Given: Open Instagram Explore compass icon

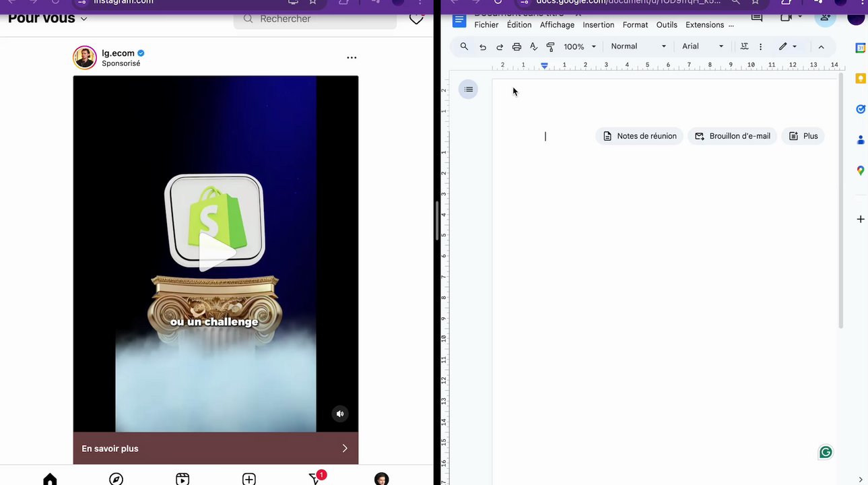Looking at the screenshot, I should (116, 479).
